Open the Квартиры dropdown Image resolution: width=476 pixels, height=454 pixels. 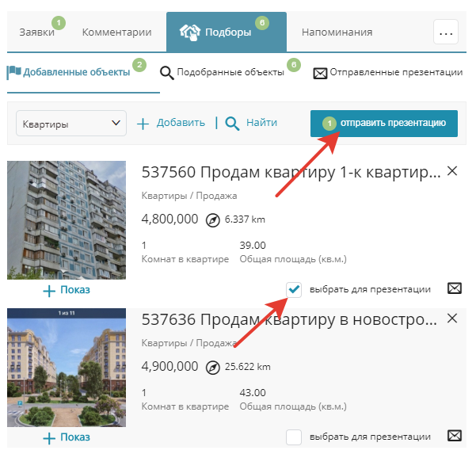pos(71,124)
